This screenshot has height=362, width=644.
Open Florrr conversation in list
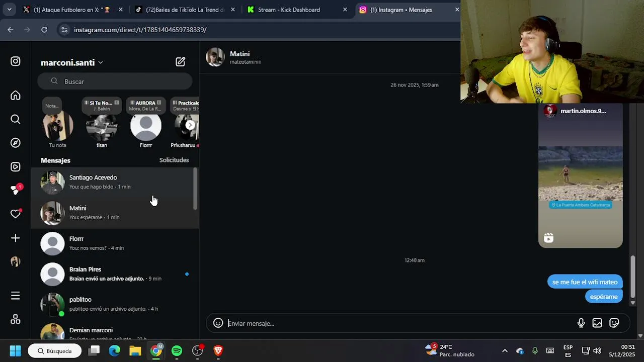115,243
